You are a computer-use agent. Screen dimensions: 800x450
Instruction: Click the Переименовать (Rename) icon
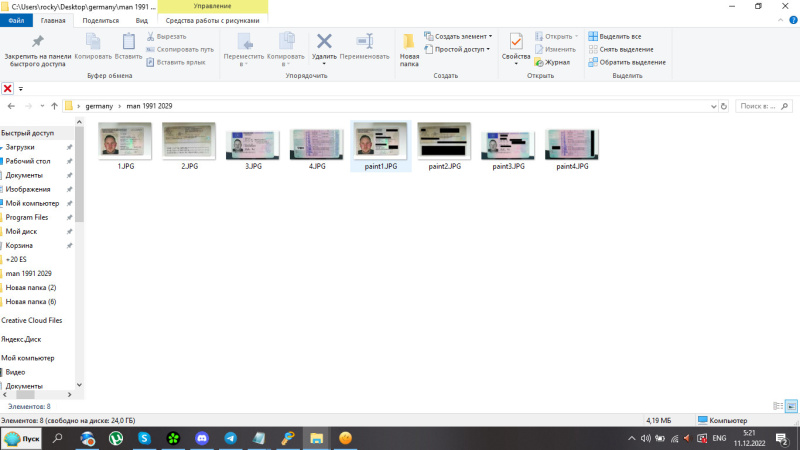[364, 41]
